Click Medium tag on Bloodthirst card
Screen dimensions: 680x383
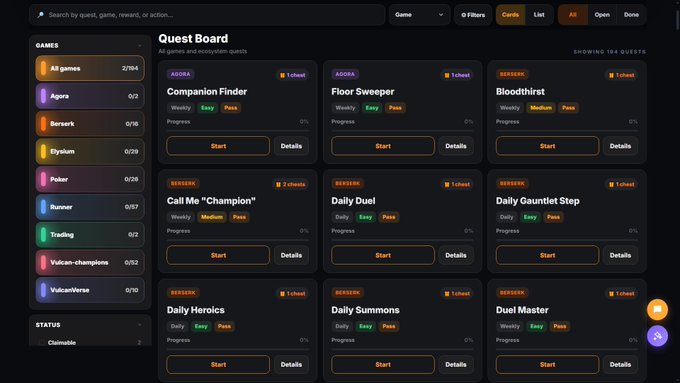tap(541, 108)
